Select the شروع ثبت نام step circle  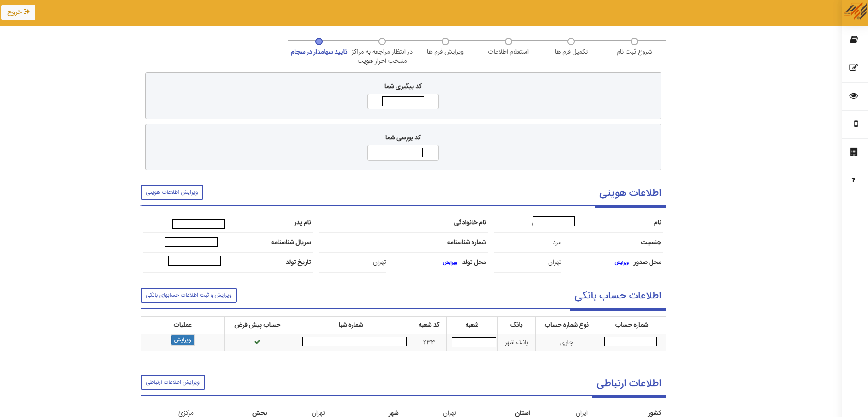pyautogui.click(x=634, y=42)
